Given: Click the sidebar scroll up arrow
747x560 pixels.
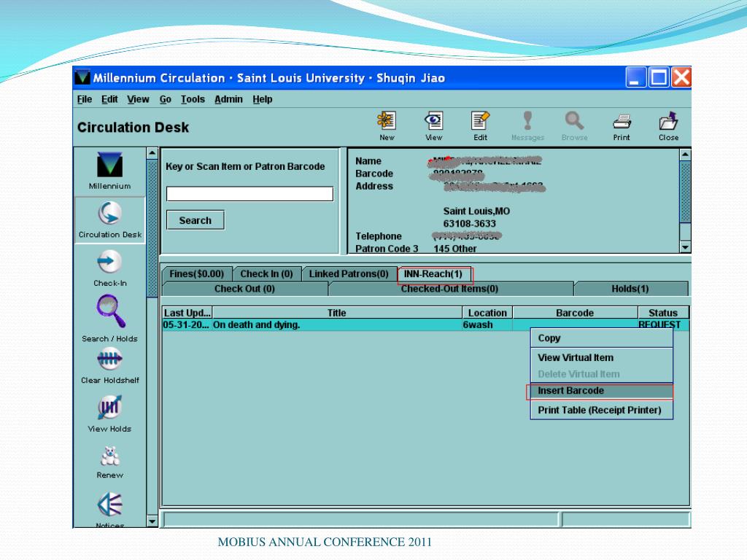Looking at the screenshot, I should [152, 153].
